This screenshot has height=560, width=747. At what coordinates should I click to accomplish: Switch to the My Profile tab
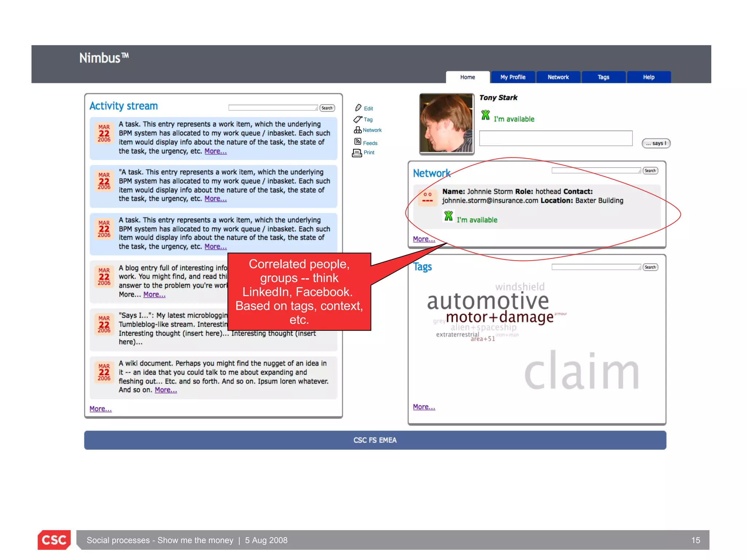(513, 77)
